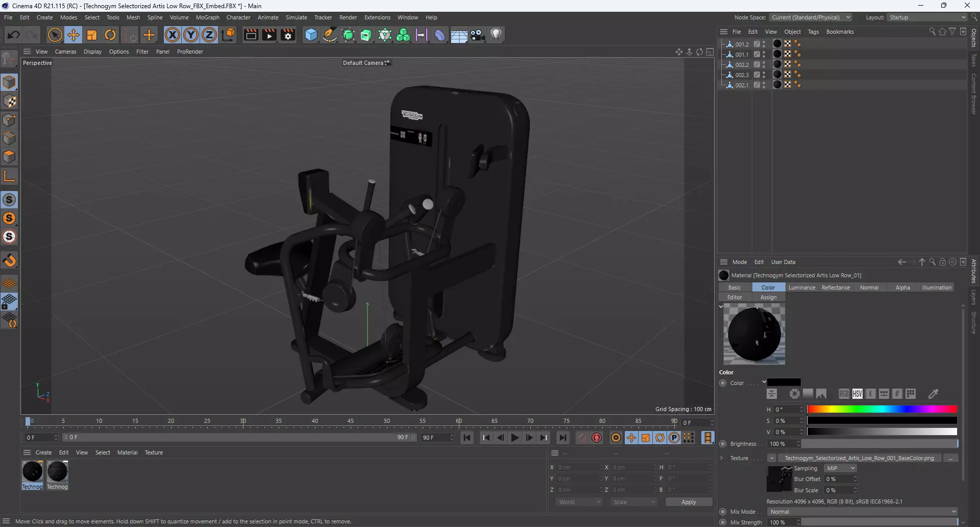Open Scale coordinate dropdown
This screenshot has height=527, width=980.
(634, 502)
